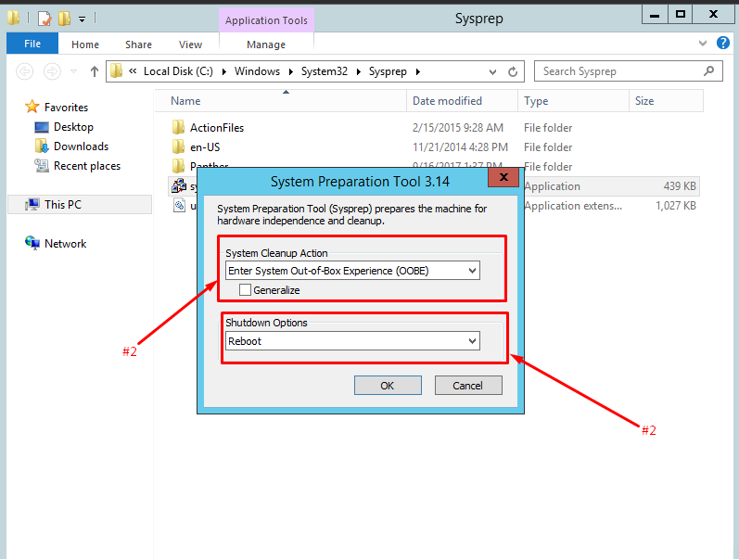
Task: Click the New Folder icon in quick access toolbar
Action: click(x=65, y=19)
